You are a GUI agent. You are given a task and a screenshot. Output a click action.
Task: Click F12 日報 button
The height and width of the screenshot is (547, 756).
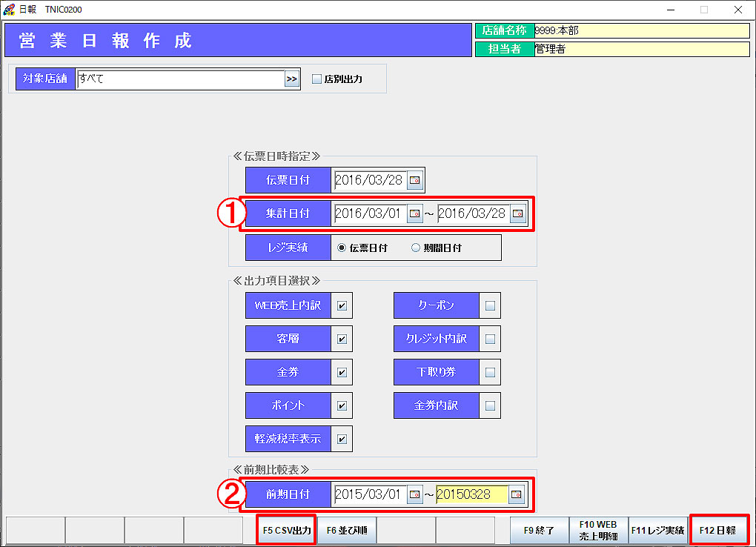718,530
